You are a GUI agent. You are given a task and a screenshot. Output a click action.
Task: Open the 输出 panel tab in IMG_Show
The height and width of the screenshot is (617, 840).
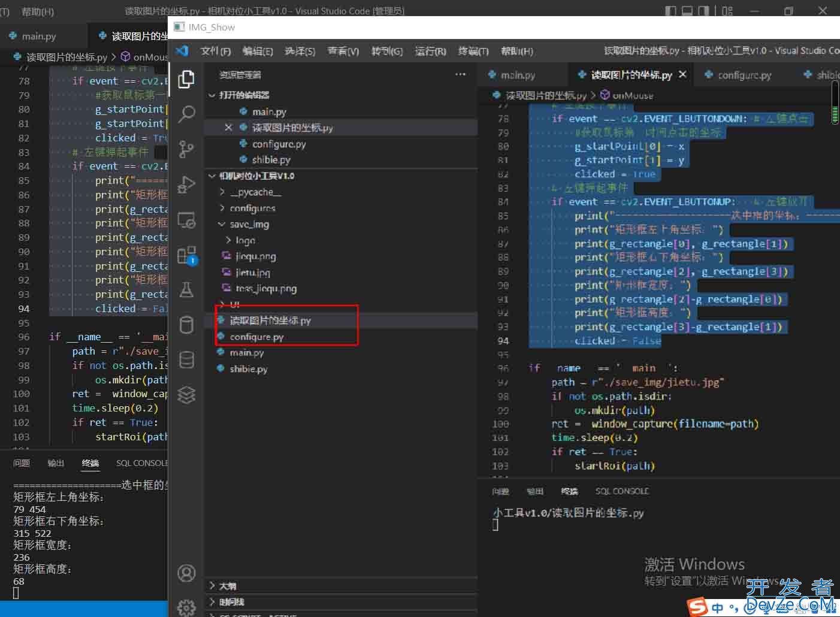pos(535,491)
